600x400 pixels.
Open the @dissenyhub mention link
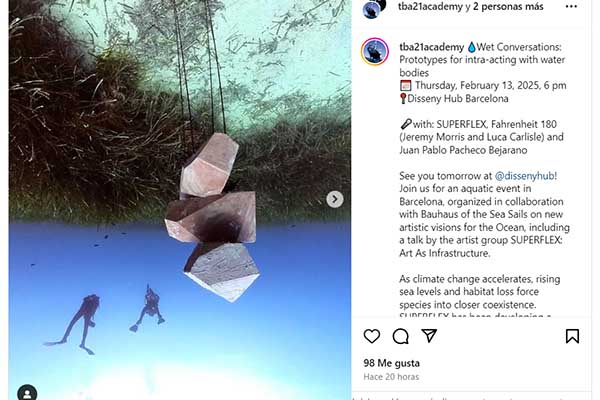pos(526,176)
